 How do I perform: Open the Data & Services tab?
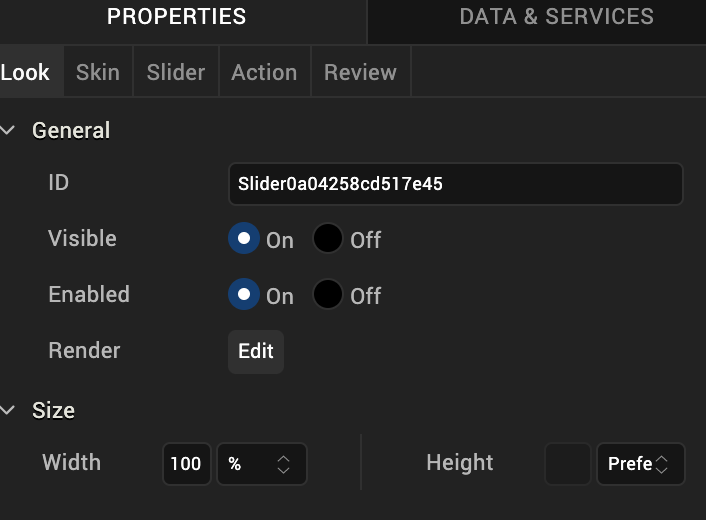point(556,17)
